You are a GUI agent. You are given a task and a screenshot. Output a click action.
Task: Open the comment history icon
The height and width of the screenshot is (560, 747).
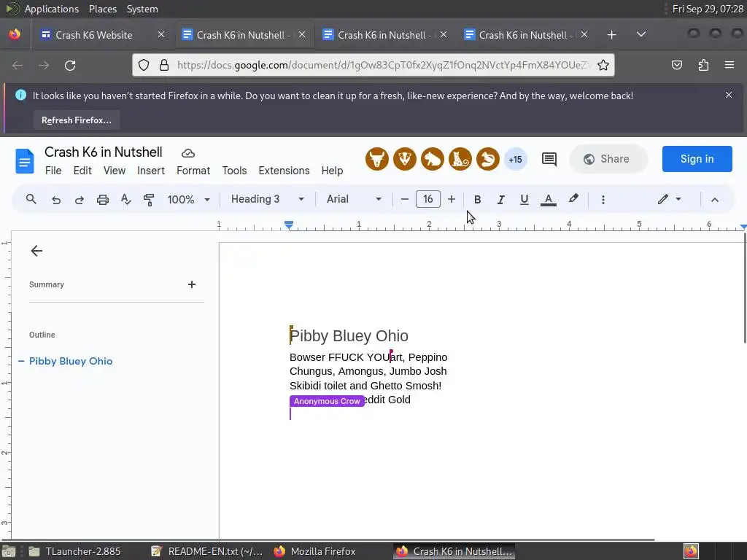(x=549, y=159)
